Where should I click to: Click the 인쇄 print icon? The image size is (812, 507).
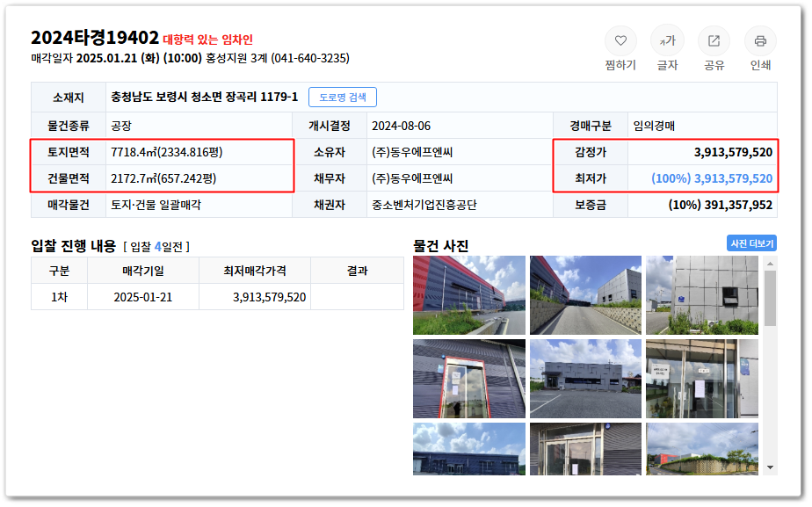pos(760,41)
